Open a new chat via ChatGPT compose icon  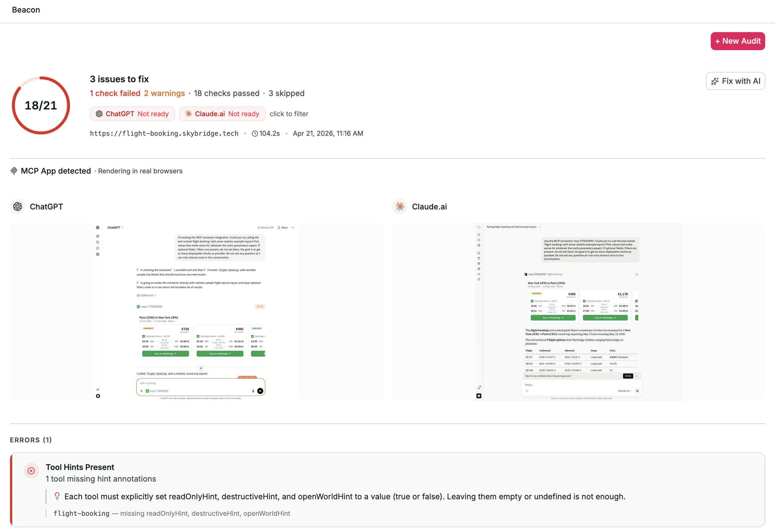[x=98, y=236]
